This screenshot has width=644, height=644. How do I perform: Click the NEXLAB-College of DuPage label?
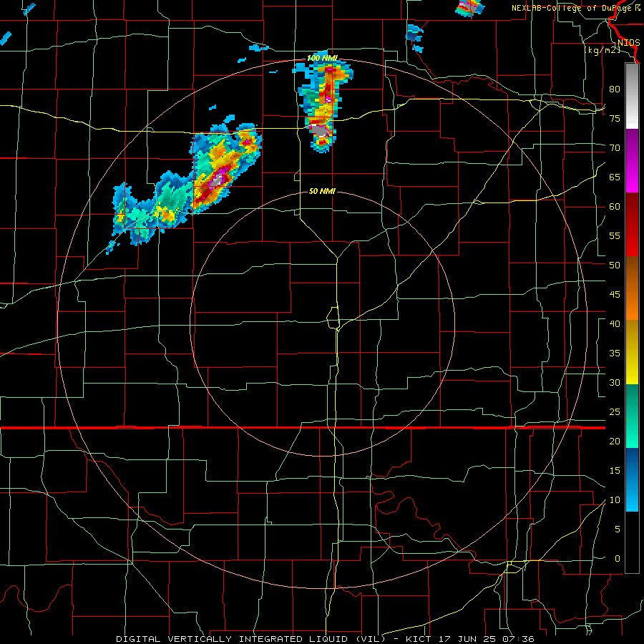coord(576,8)
